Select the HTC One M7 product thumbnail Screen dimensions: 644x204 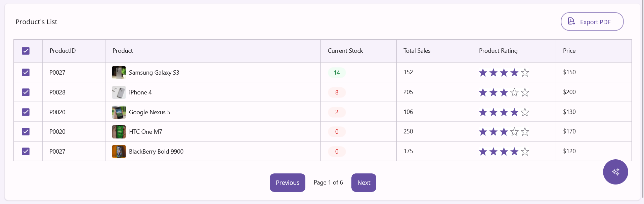pyautogui.click(x=119, y=132)
